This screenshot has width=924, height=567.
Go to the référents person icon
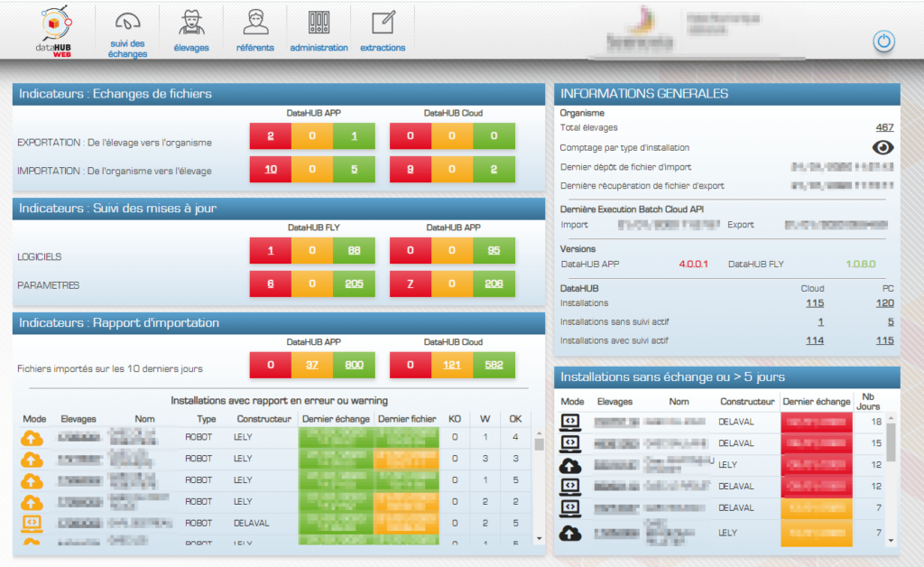click(x=255, y=23)
